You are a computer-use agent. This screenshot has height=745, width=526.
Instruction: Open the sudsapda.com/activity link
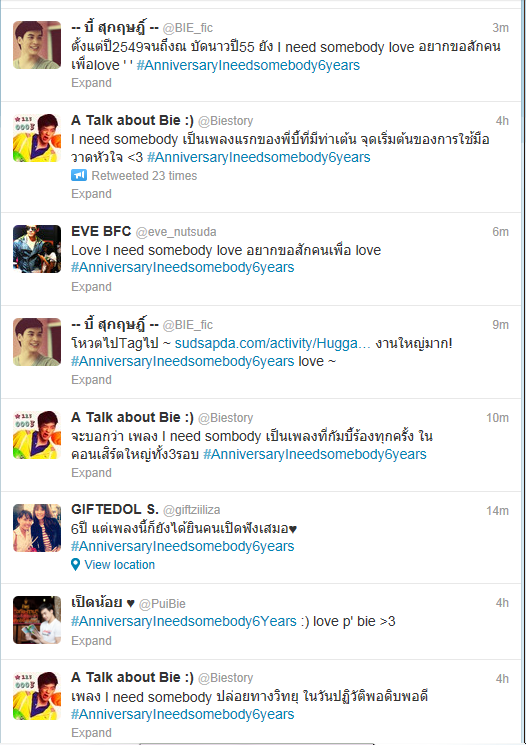(273, 343)
